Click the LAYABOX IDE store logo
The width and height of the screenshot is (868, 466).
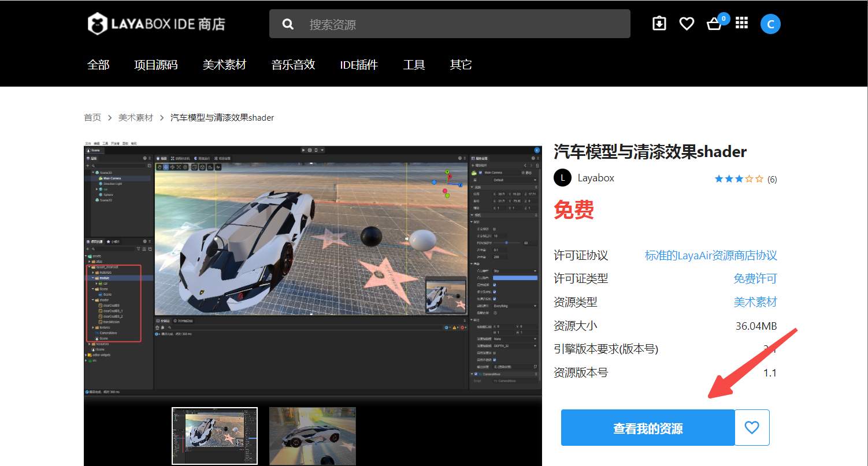point(156,24)
